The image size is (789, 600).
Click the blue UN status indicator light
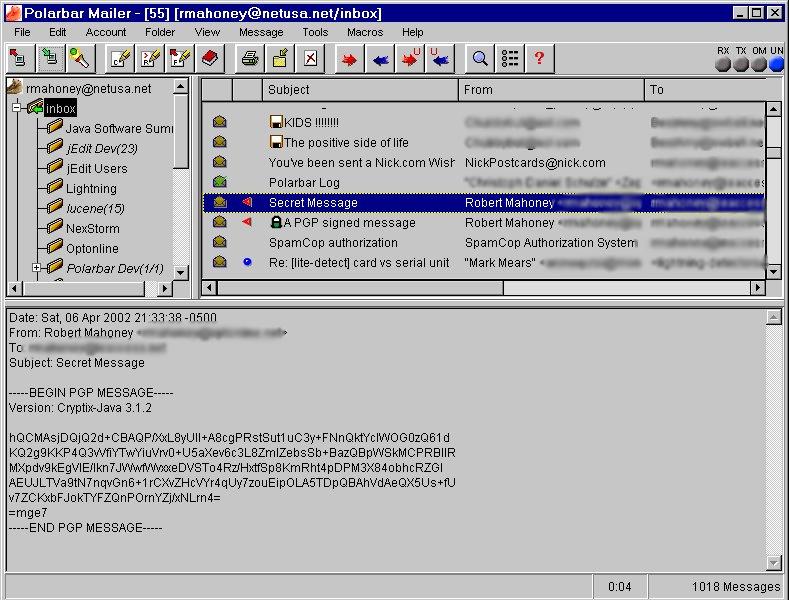pos(776,65)
